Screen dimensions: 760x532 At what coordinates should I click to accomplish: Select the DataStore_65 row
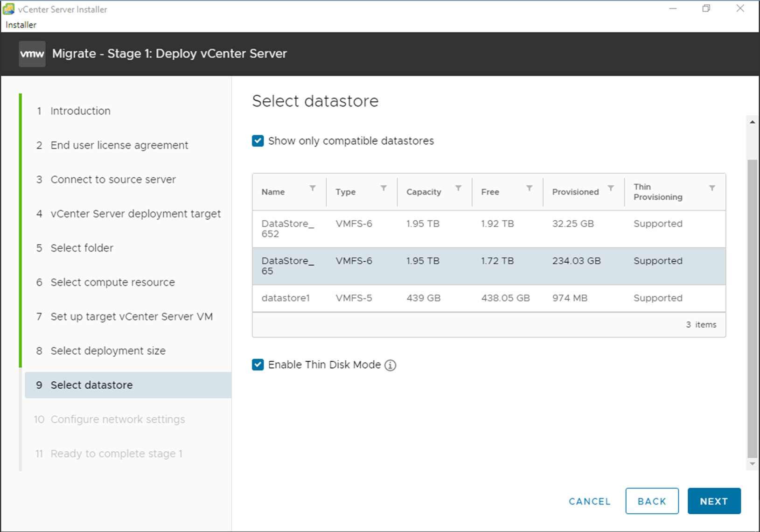(x=489, y=266)
